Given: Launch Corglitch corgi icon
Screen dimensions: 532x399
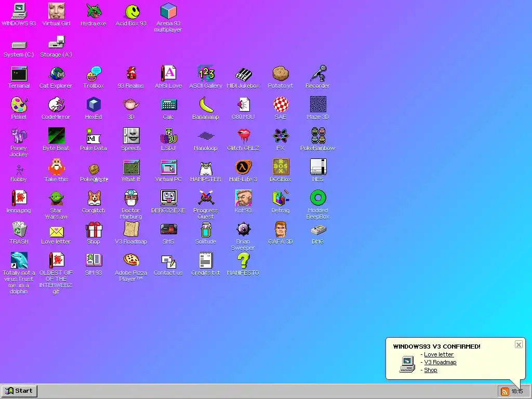Looking at the screenshot, I should tap(94, 198).
